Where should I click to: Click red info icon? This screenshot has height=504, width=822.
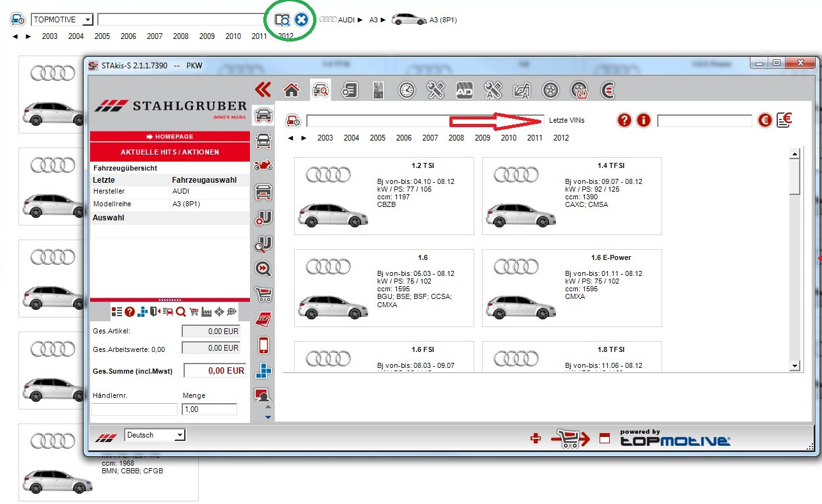[643, 120]
